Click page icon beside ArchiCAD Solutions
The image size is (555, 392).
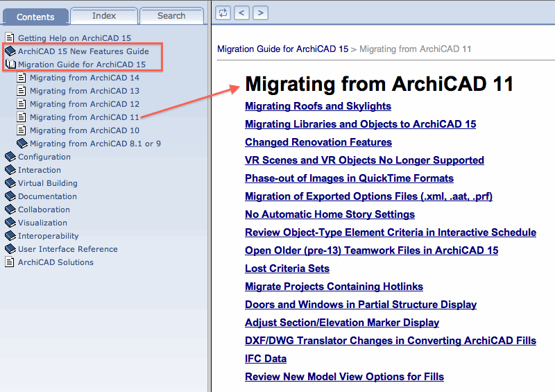(10, 262)
